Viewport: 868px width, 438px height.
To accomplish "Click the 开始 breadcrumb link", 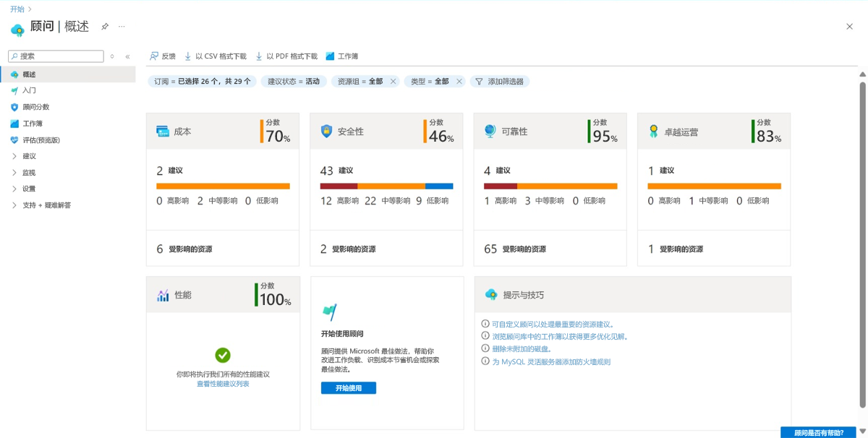I will (x=17, y=9).
